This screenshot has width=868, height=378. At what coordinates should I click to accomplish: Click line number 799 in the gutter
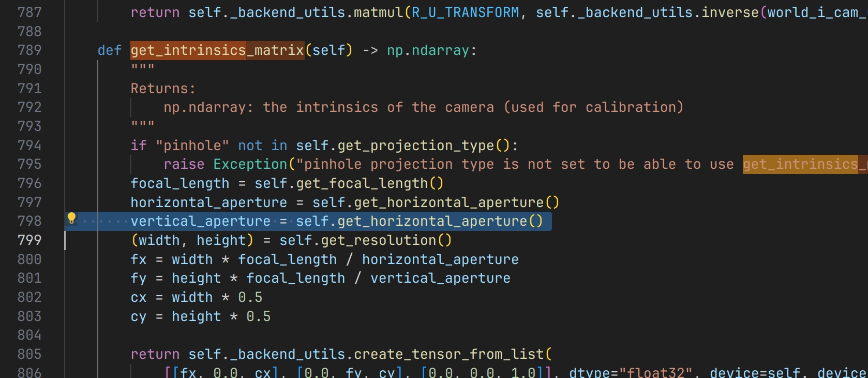[x=29, y=240]
